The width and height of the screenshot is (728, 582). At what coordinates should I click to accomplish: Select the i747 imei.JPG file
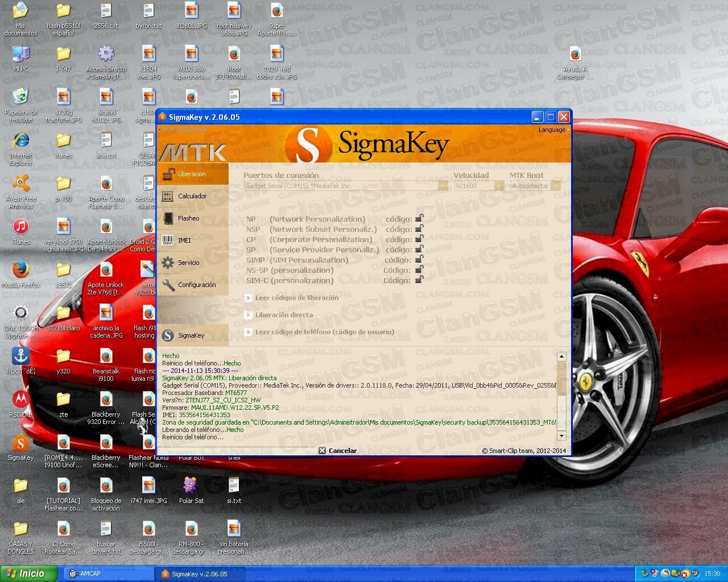pyautogui.click(x=148, y=490)
